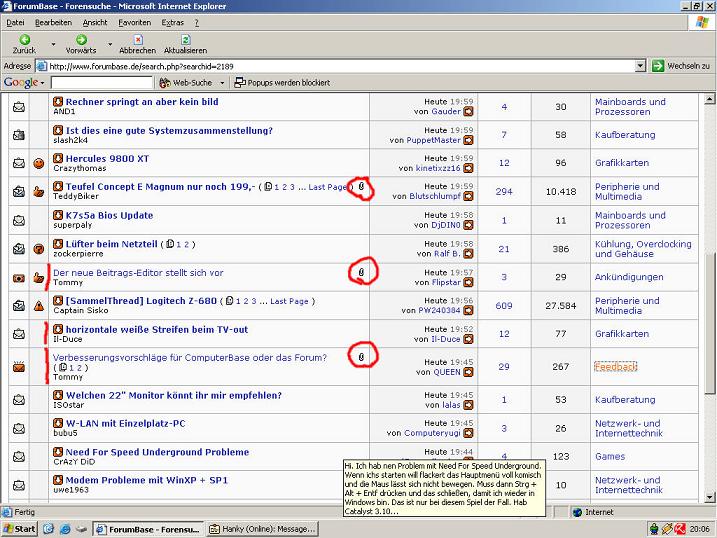The height and width of the screenshot is (538, 717).
Task: Expand the address bar dropdown
Action: 640,66
